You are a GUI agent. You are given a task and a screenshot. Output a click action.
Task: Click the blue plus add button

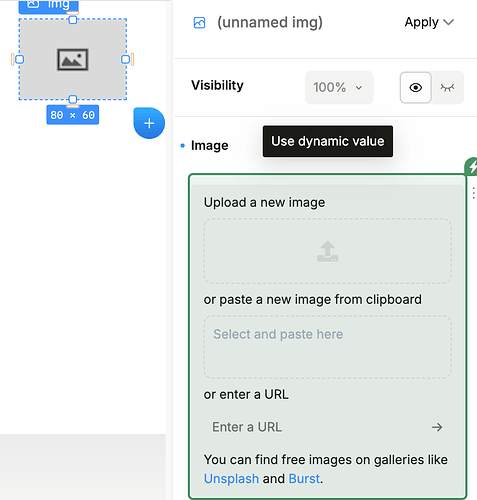click(x=149, y=123)
